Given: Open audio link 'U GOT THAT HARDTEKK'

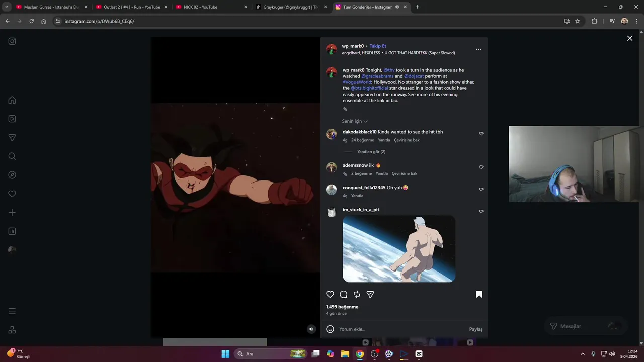Looking at the screenshot, I should click(x=420, y=53).
